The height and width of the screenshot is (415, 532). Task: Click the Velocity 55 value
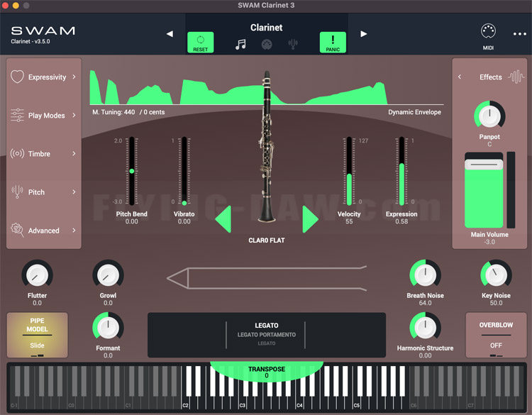click(x=349, y=221)
